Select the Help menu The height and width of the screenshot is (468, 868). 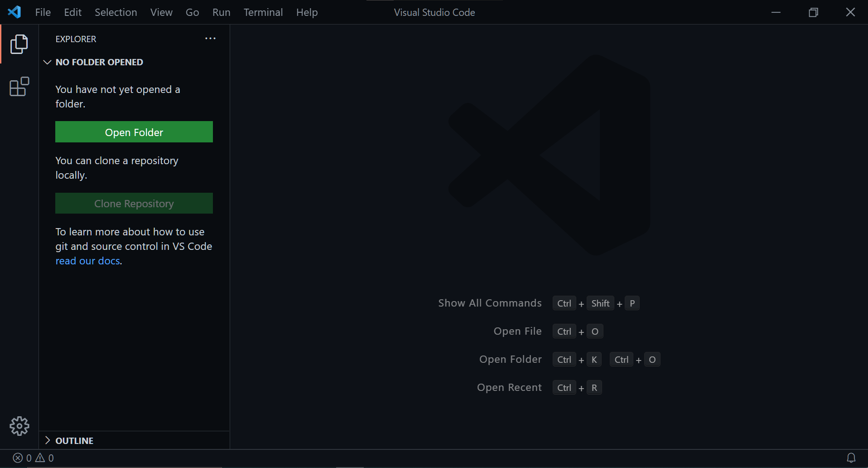[x=307, y=12]
